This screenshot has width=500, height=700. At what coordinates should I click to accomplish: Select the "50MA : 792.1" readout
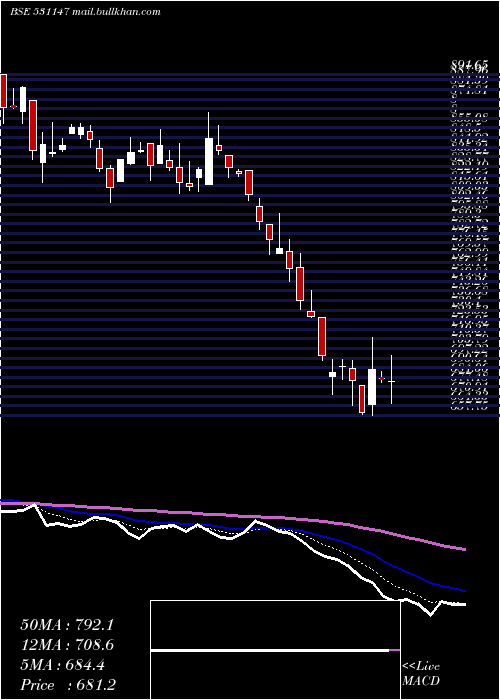67,625
